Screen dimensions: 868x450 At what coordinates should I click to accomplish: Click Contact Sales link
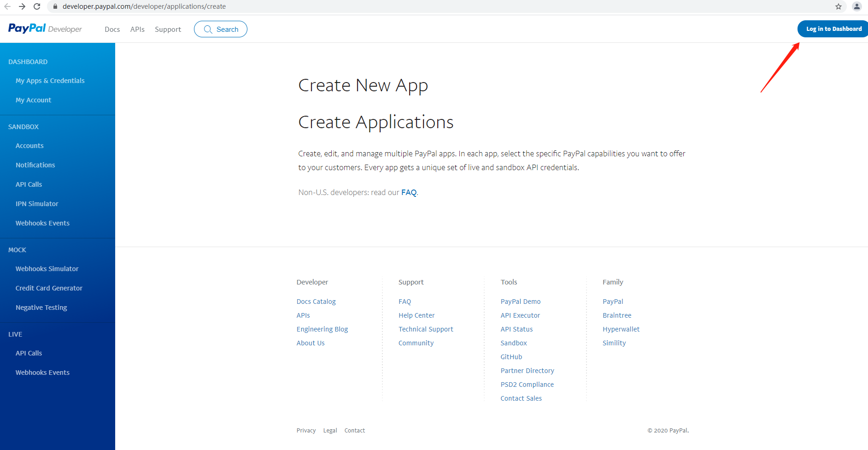521,398
